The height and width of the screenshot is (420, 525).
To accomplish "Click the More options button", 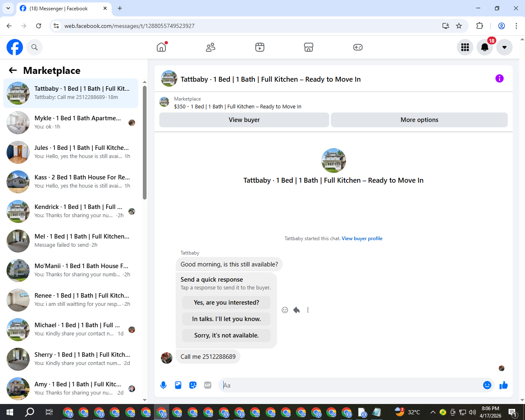I will [x=419, y=120].
